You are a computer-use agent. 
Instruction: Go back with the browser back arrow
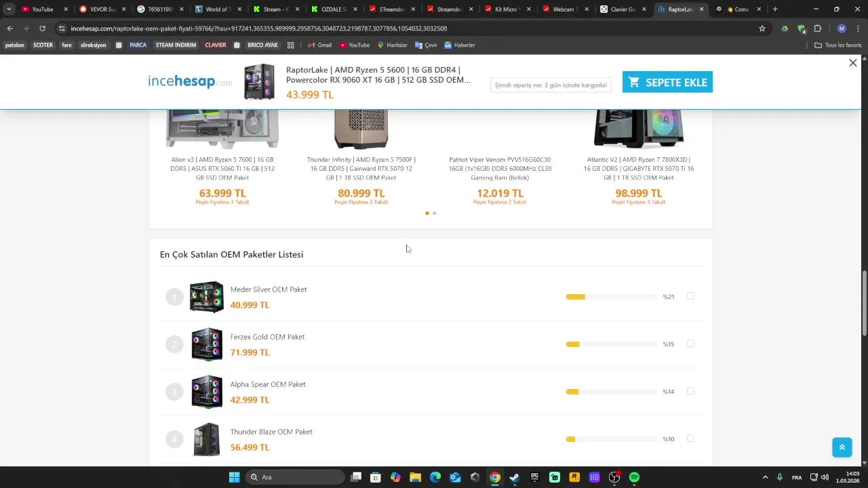click(9, 28)
